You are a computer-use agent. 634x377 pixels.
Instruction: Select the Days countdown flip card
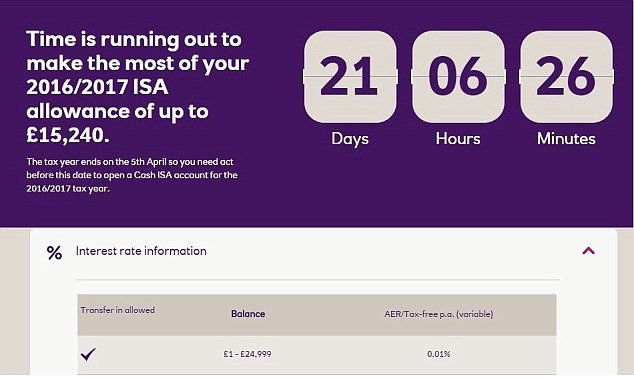[x=350, y=76]
